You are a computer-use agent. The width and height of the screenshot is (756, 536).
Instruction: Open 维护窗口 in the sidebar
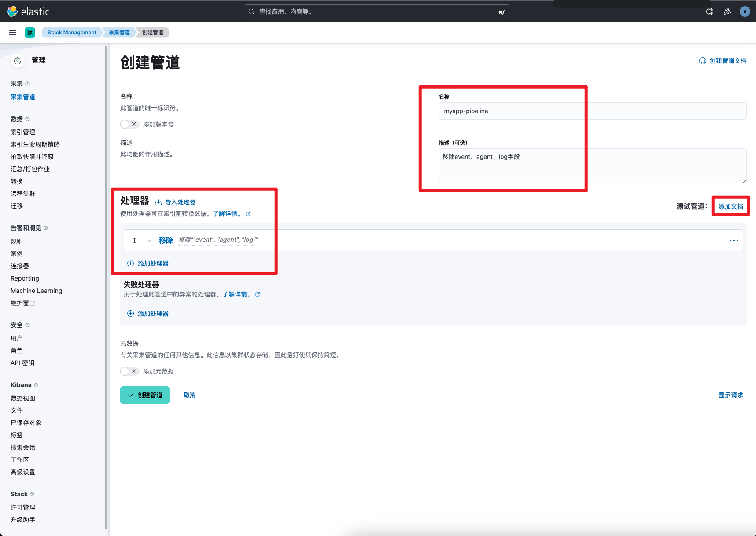pyautogui.click(x=23, y=303)
